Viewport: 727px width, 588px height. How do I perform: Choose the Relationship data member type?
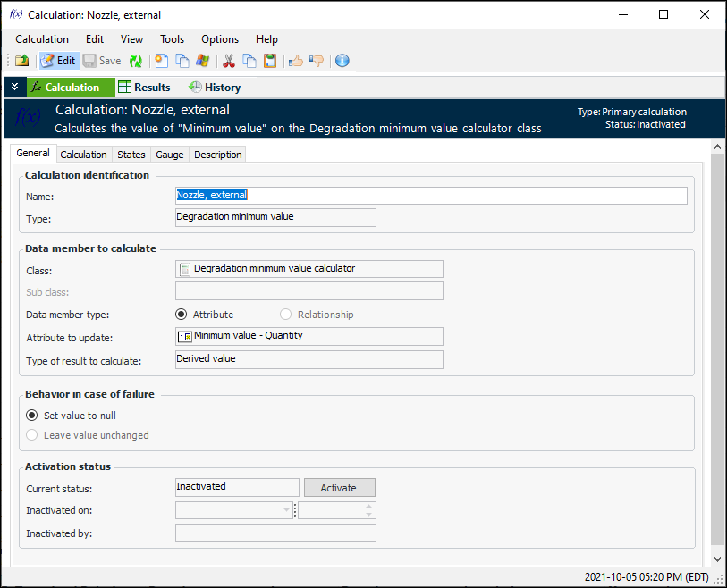tap(286, 315)
